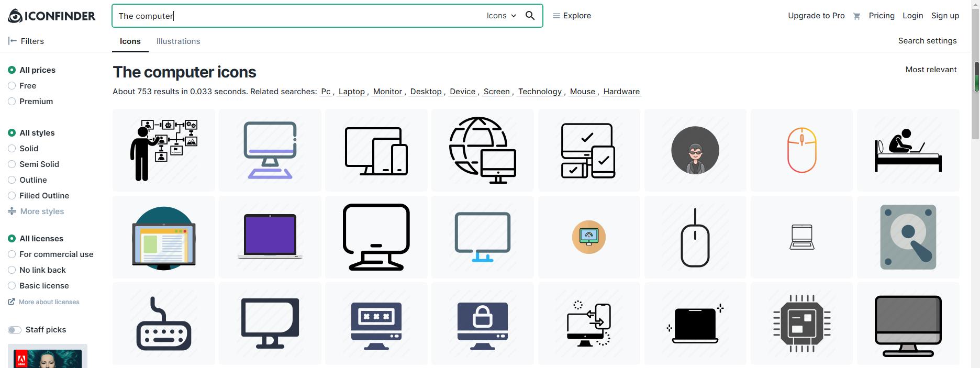The height and width of the screenshot is (368, 980).
Task: Open Search settings
Action: [x=927, y=41]
